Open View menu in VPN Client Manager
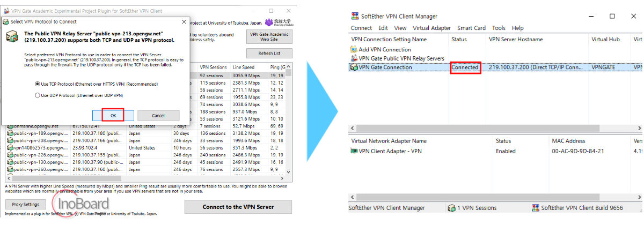Image resolution: width=644 pixels, height=225 pixels. click(x=400, y=28)
